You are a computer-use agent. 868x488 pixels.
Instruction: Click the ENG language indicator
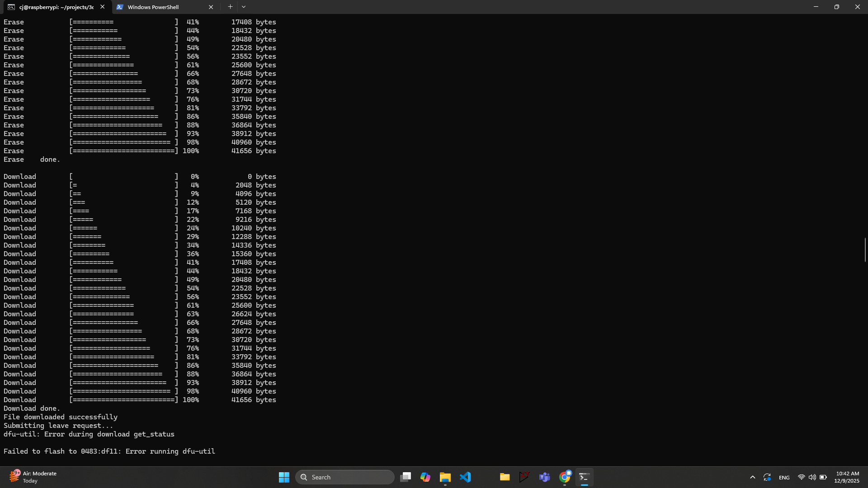784,477
